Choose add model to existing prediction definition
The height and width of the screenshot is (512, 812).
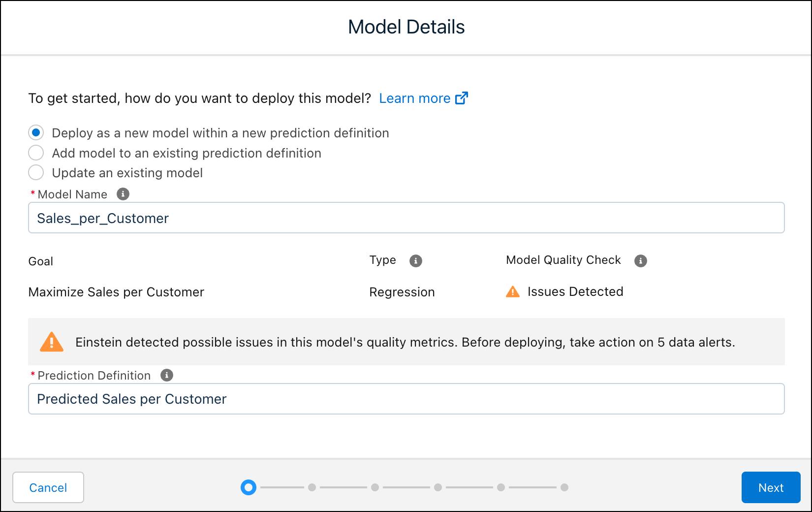pyautogui.click(x=36, y=153)
